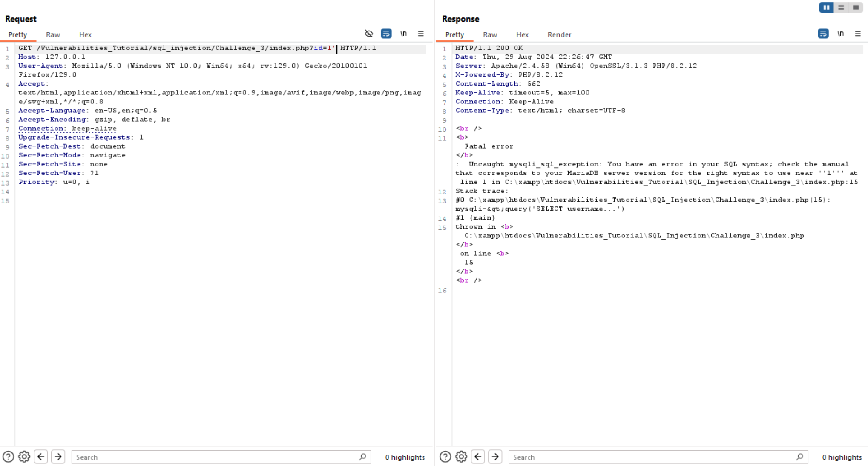
Task: Click the back navigation arrow in Response panel
Action: [x=478, y=457]
